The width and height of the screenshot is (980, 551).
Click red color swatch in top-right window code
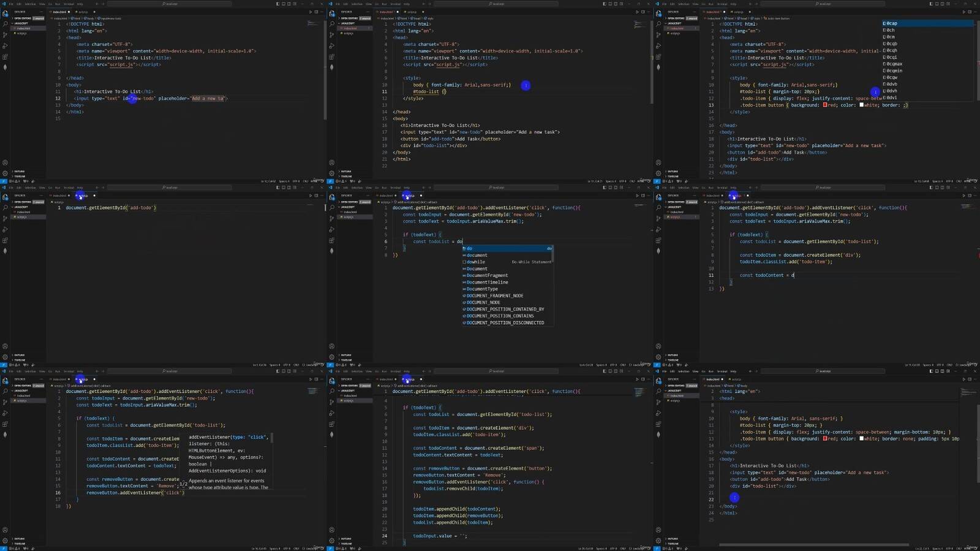point(825,105)
